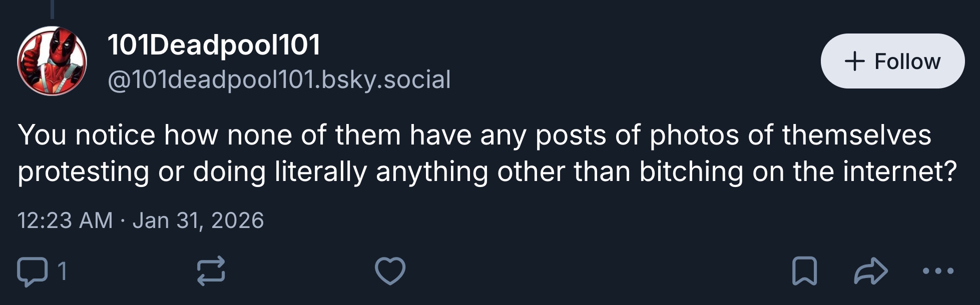Like the post with the heart icon

[390, 271]
